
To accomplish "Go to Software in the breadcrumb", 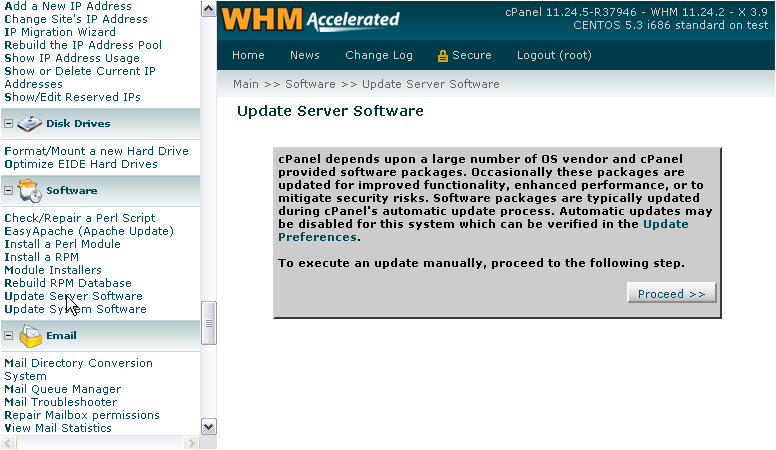I will pyautogui.click(x=310, y=84).
